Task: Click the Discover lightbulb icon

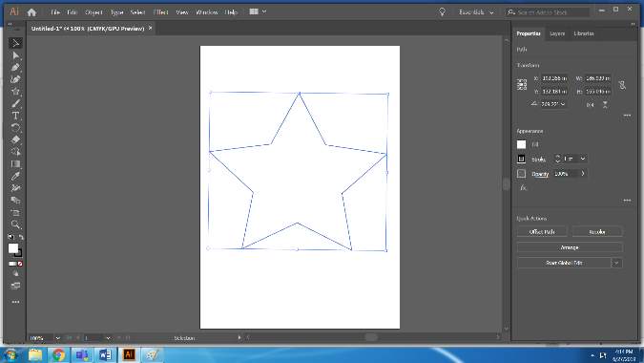Action: (442, 11)
